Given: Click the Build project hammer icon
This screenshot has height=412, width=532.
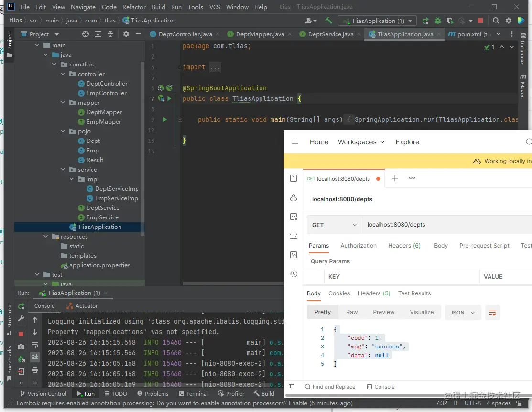Looking at the screenshot, I should 328,21.
